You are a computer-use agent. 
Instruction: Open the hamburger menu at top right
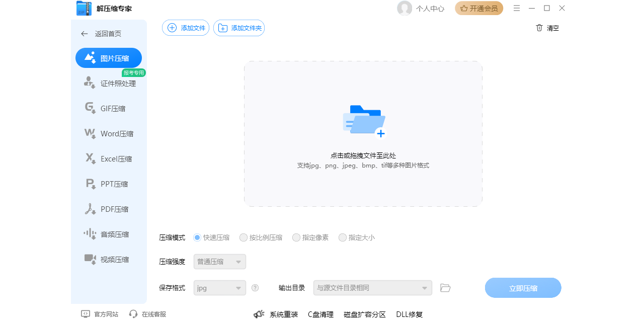click(517, 8)
